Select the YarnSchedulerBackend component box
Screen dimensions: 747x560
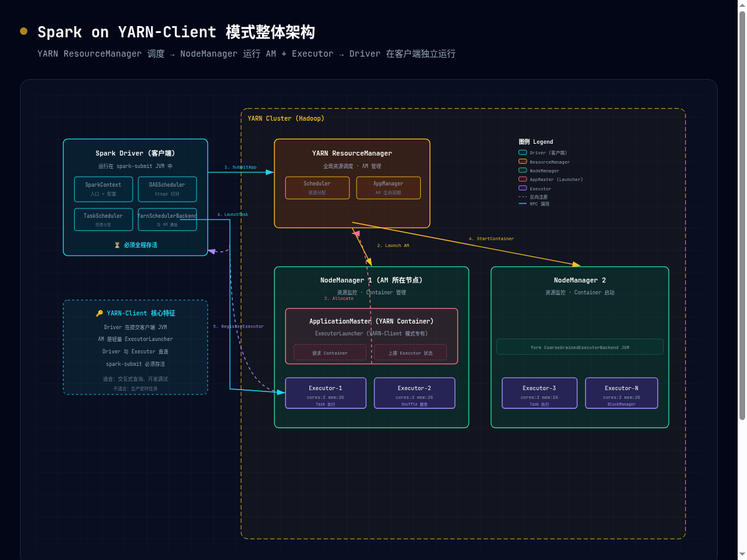[x=167, y=220]
